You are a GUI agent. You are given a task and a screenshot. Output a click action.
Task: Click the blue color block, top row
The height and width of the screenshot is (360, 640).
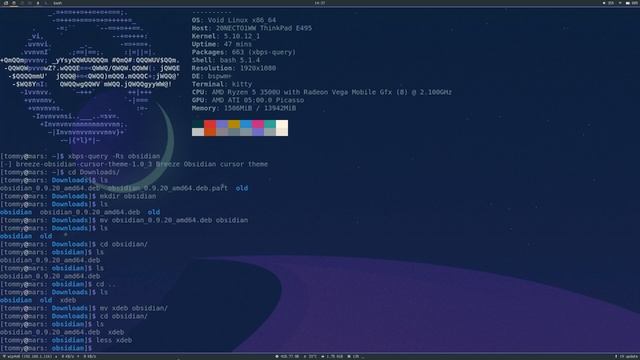246,124
